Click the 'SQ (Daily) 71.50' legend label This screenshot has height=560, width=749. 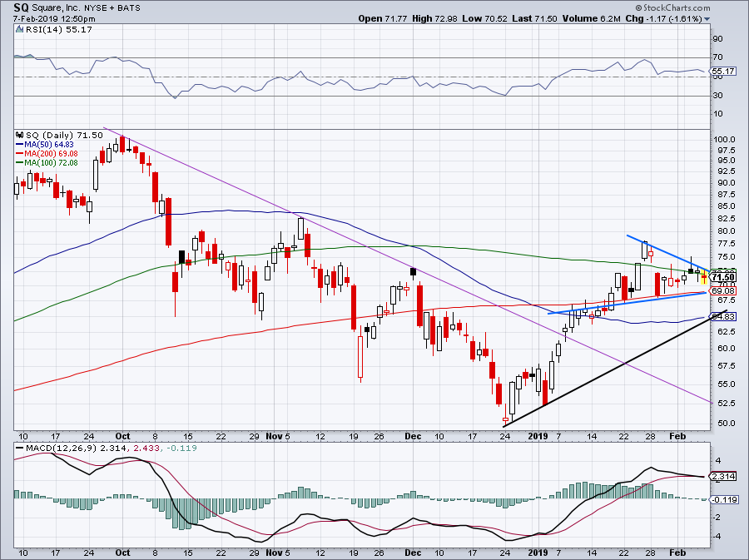pos(64,135)
